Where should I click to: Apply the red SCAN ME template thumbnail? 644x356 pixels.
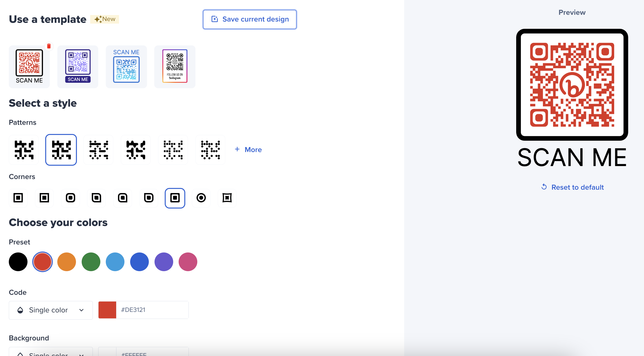coord(29,66)
